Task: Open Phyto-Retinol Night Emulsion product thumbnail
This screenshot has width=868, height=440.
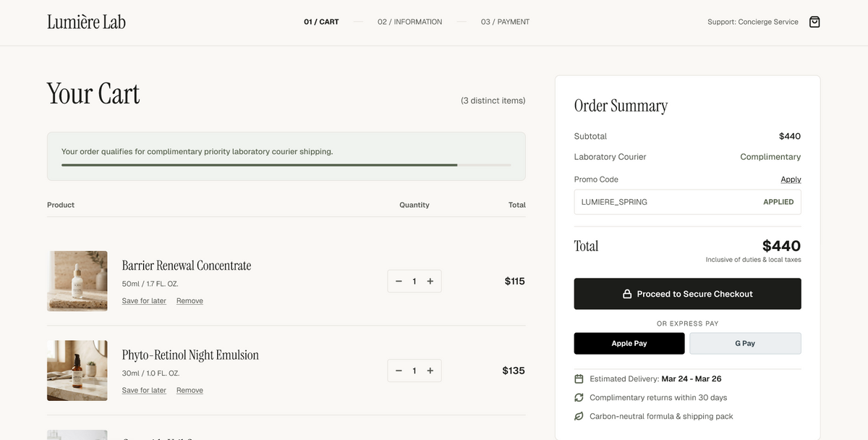Action: [x=77, y=371]
